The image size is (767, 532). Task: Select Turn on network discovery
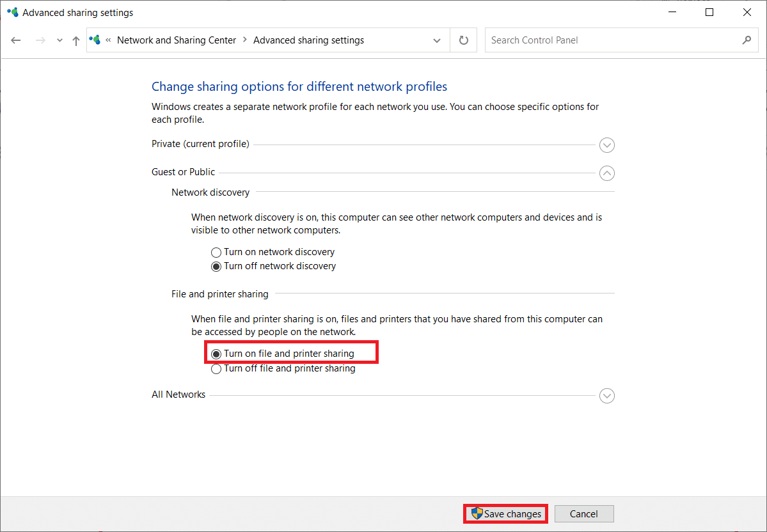216,253
